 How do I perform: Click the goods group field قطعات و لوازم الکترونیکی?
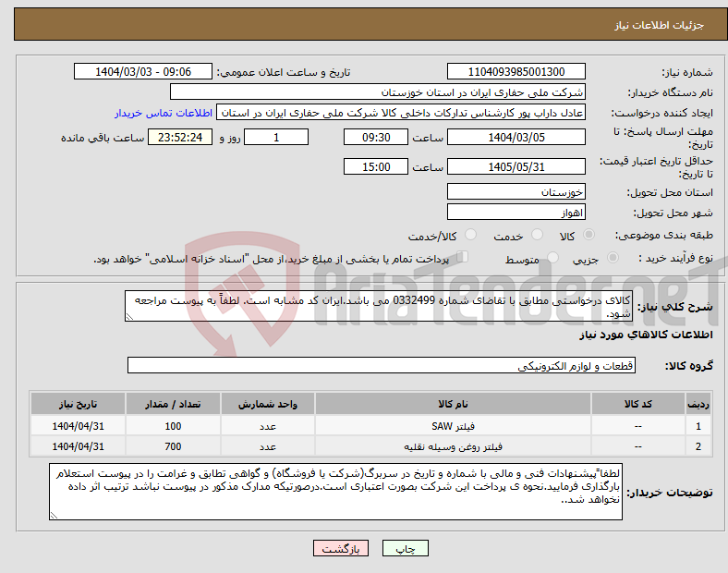(382, 365)
